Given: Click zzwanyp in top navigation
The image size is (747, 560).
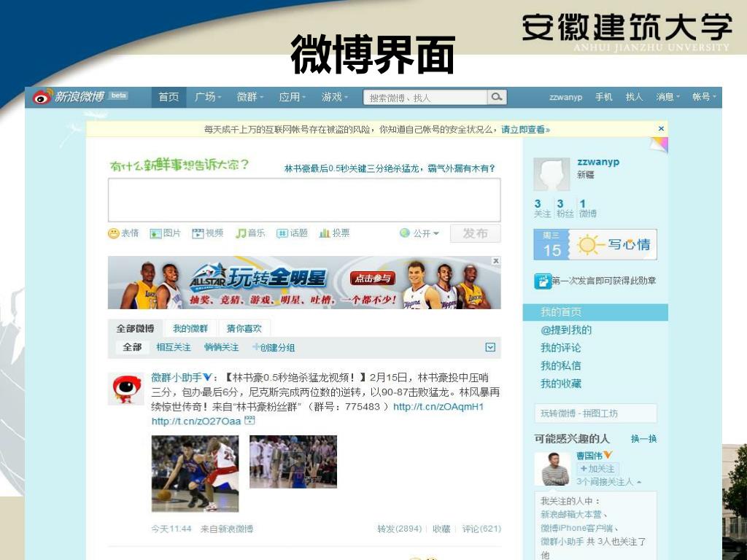Looking at the screenshot, I should point(565,97).
